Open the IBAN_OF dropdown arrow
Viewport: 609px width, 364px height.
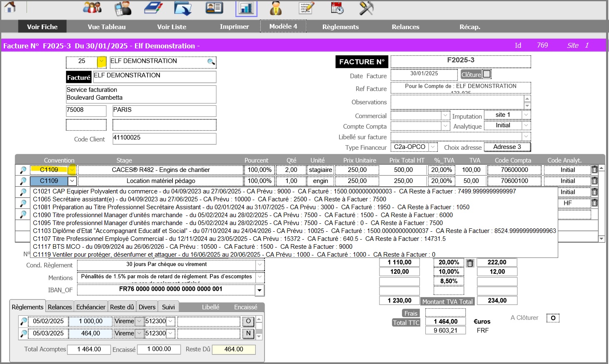[x=260, y=290]
